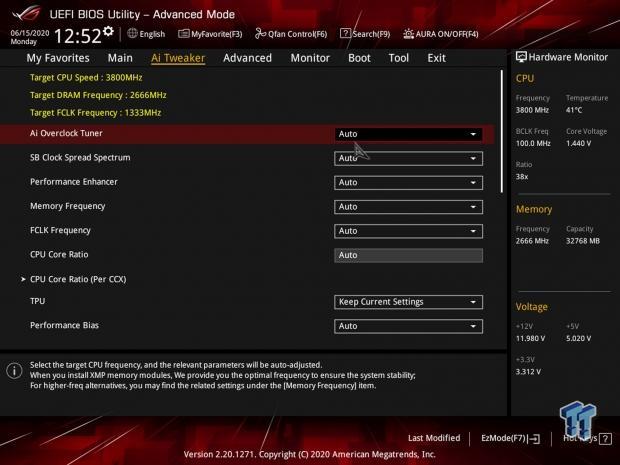Click the 06/15/2020 date display
Screen dimensions: 620x465
(x=30, y=33)
